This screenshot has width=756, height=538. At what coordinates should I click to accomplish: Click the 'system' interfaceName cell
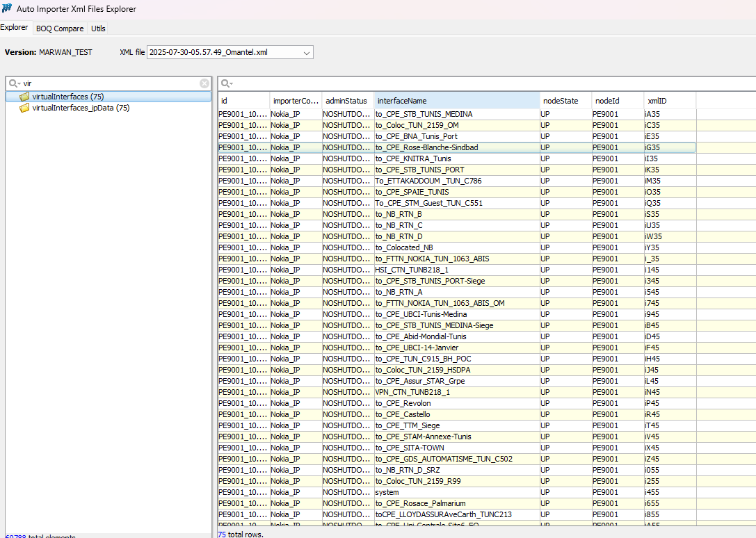387,492
